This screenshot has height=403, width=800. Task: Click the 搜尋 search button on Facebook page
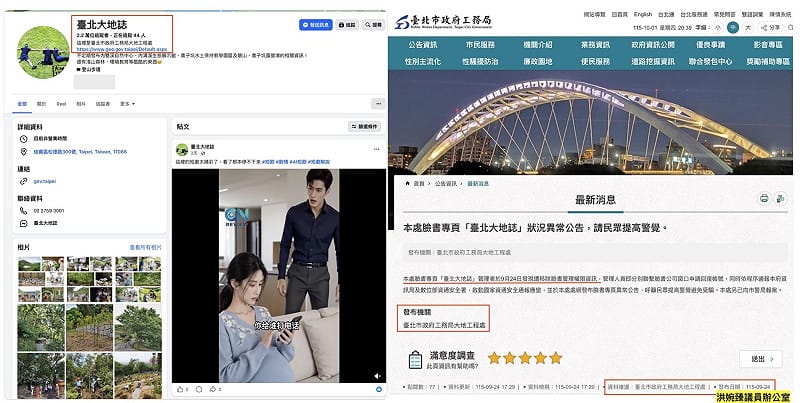pos(373,24)
